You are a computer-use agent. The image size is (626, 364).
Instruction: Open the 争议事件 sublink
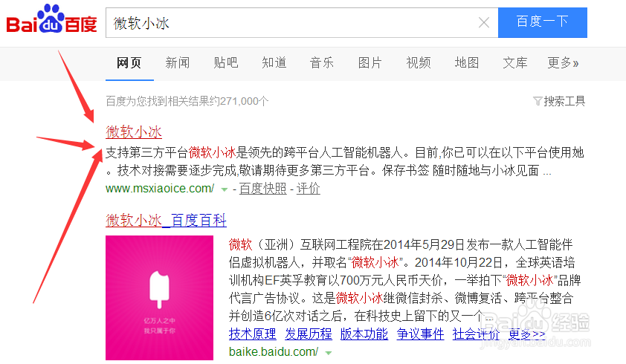tap(420, 334)
